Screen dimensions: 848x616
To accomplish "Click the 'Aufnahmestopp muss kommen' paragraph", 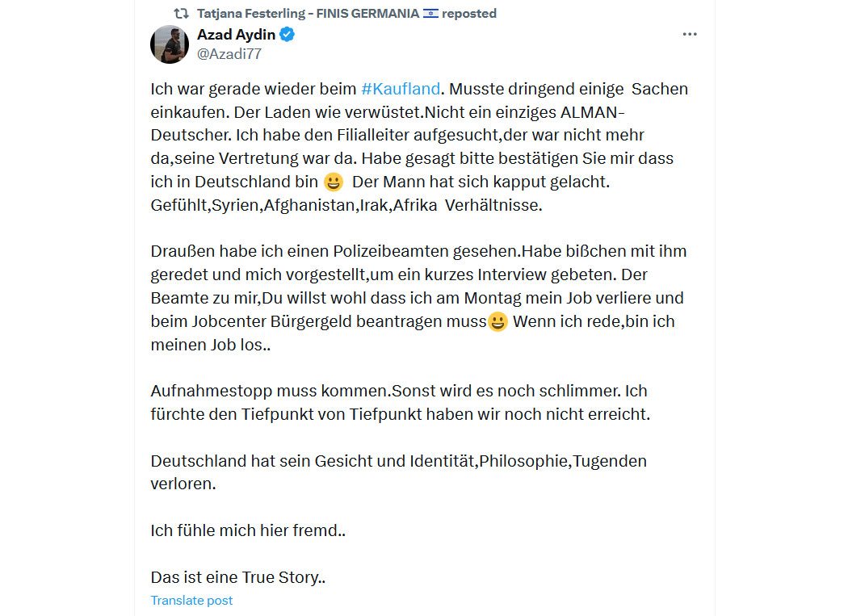I will click(x=401, y=402).
